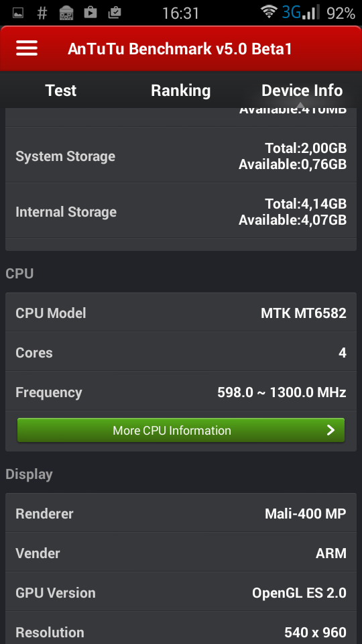Tap the Renderer Mali-400 MP row

tap(181, 513)
